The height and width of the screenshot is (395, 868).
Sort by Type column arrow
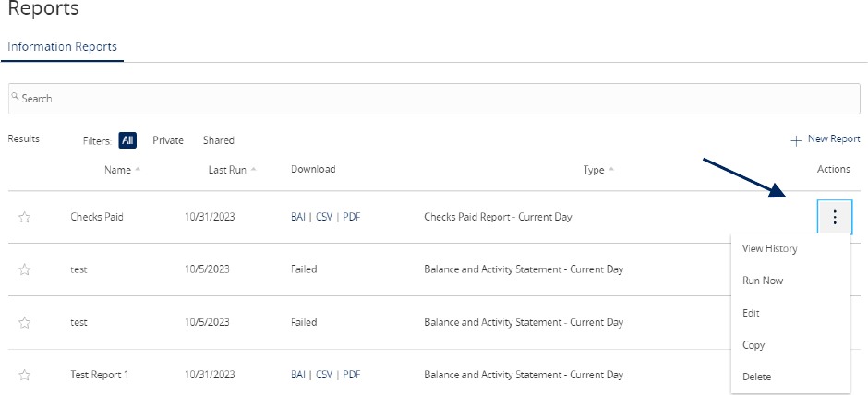(x=611, y=169)
